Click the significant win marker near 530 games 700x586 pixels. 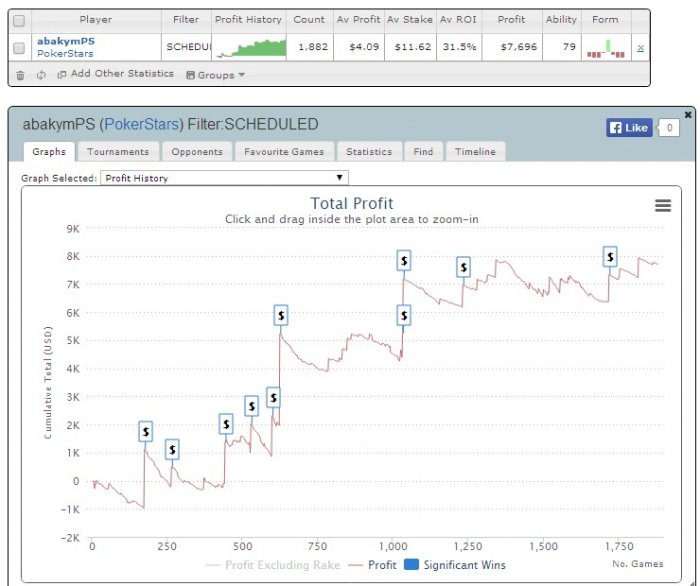(251, 406)
